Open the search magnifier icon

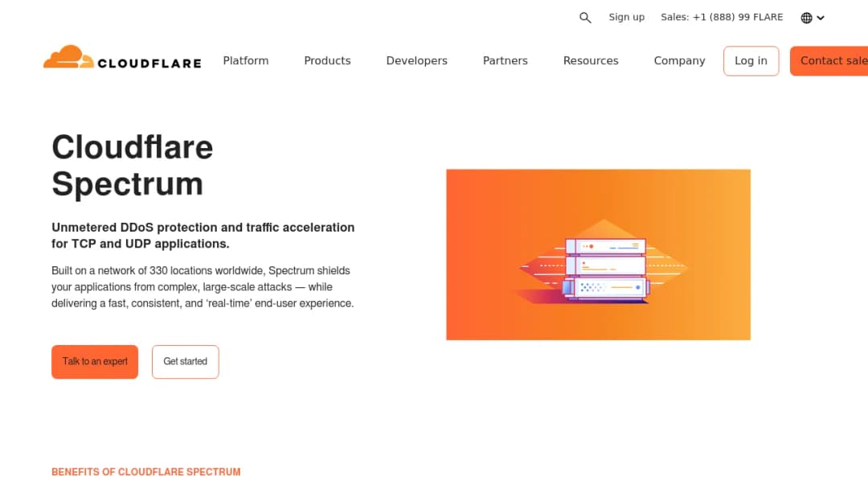pyautogui.click(x=585, y=18)
